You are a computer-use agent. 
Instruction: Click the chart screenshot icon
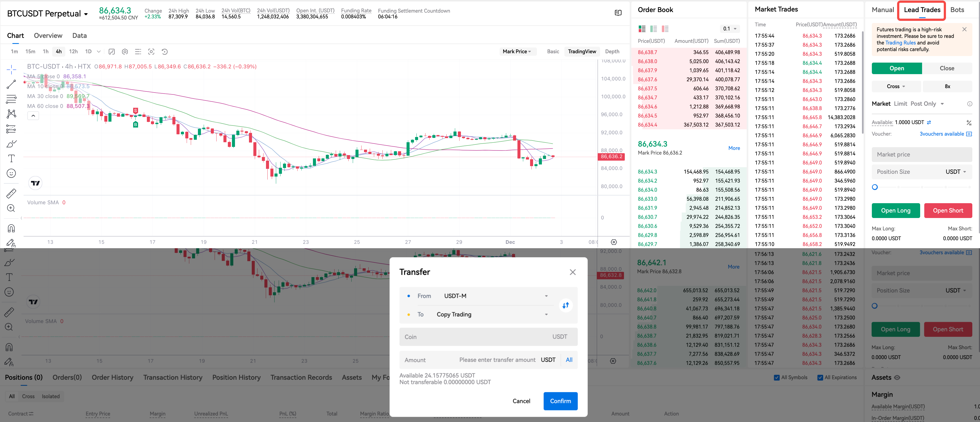tap(151, 52)
